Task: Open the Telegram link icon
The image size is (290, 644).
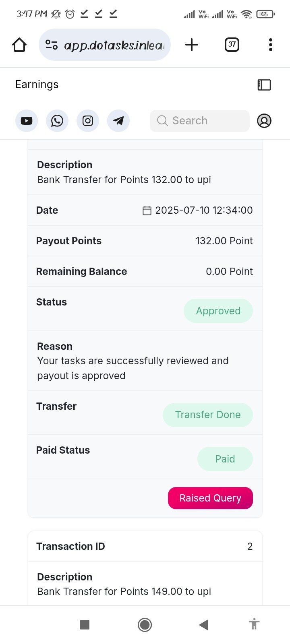Action: pyautogui.click(x=118, y=121)
